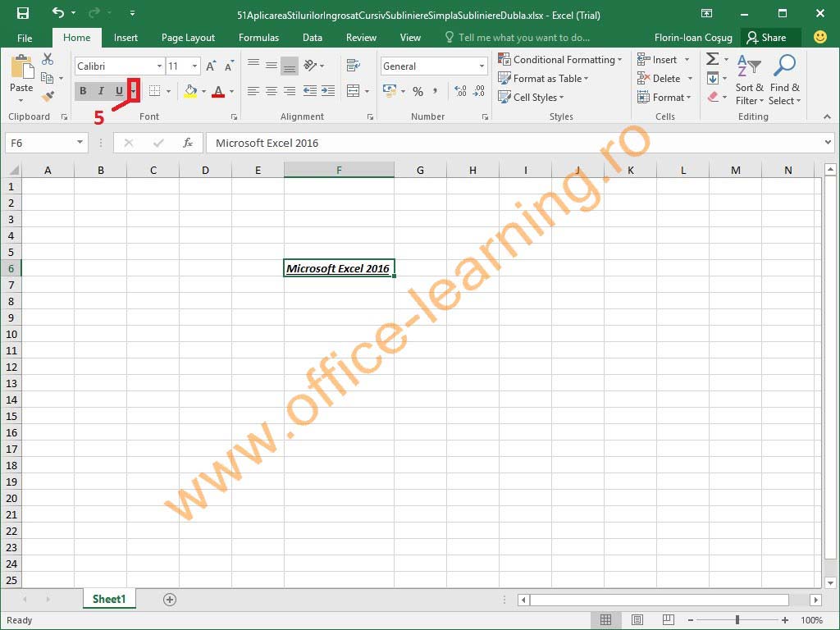The width and height of the screenshot is (840, 630).
Task: Click the Insert Function fx icon
Action: point(188,143)
